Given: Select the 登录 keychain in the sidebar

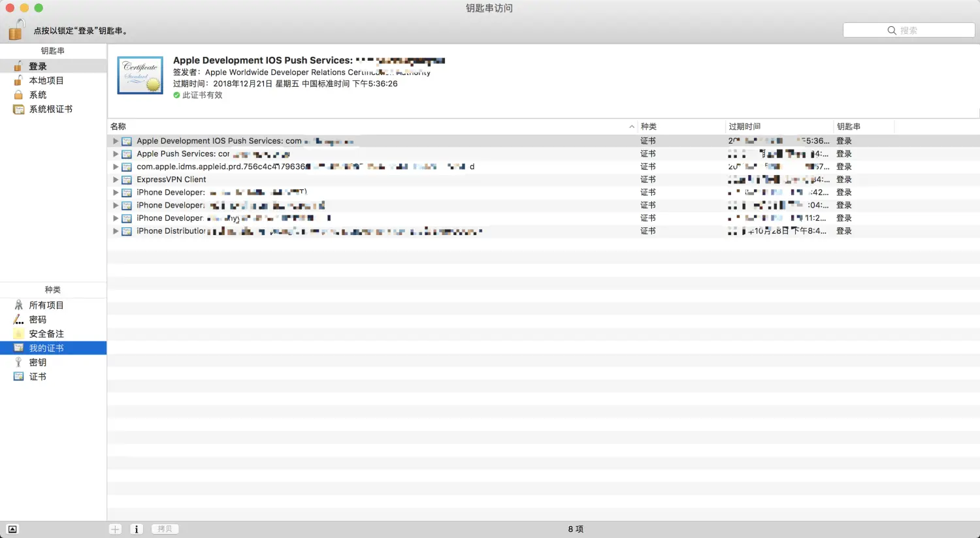Looking at the screenshot, I should 53,66.
